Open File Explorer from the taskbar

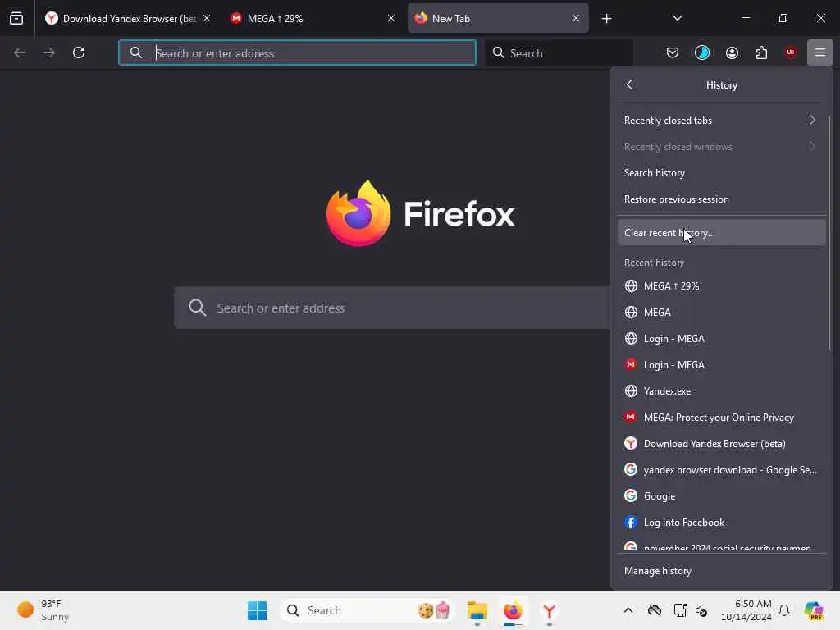point(477,610)
